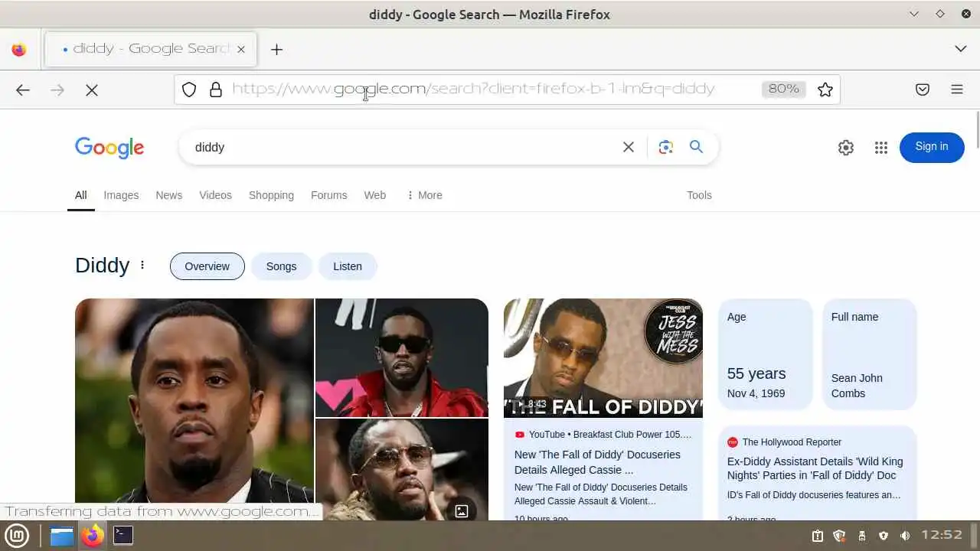
Task: Click the padlock site info icon
Action: (216, 90)
